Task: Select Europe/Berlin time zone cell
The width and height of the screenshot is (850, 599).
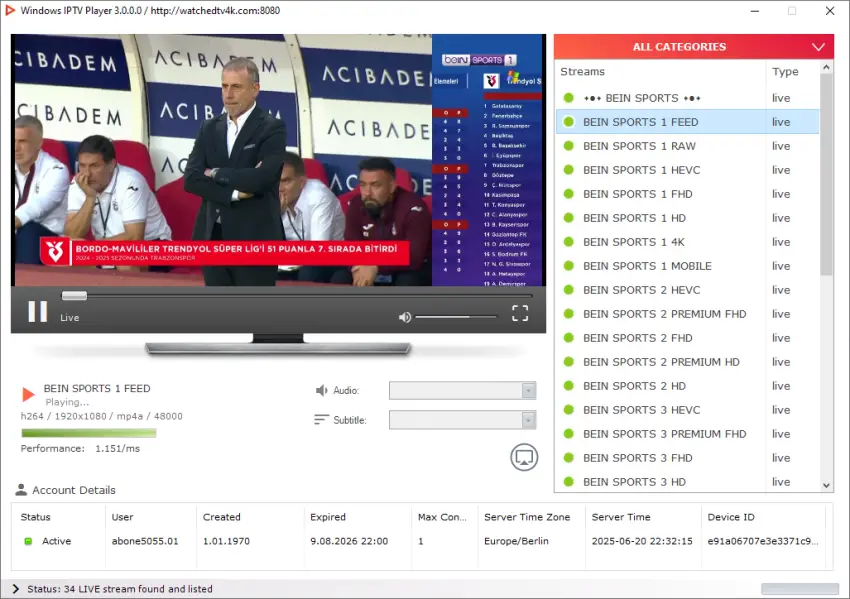Action: click(x=516, y=541)
